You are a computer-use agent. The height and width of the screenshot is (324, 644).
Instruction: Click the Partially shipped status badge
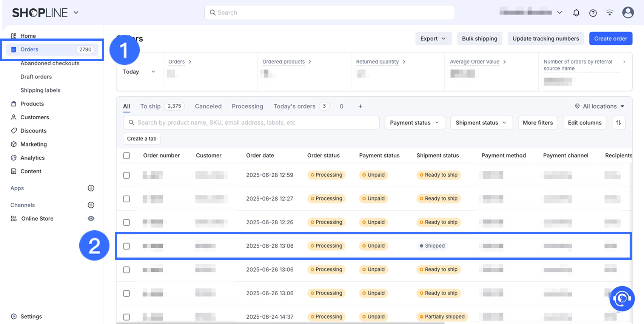(442, 317)
